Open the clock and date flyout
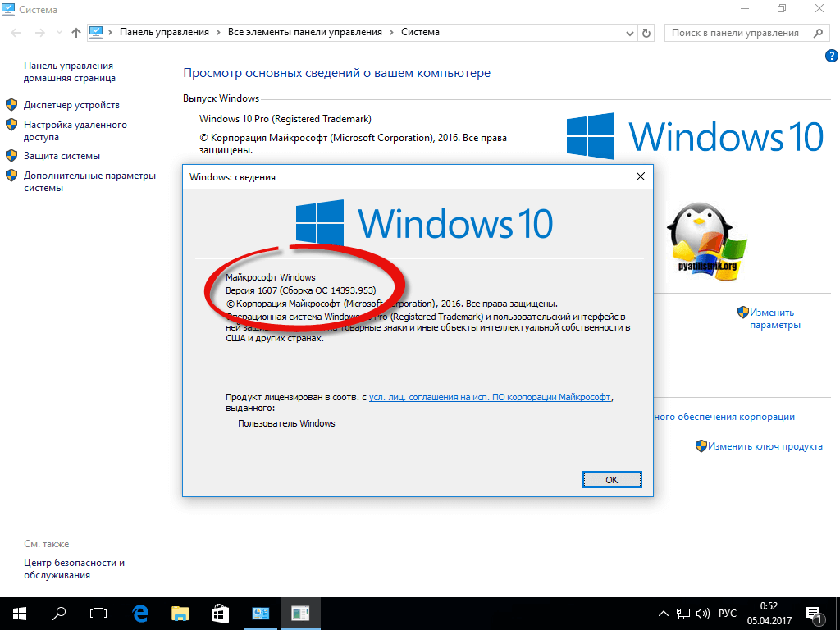 click(769, 614)
